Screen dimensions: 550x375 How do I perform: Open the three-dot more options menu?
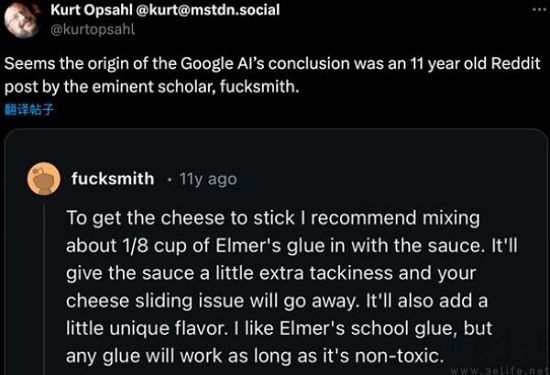(539, 9)
